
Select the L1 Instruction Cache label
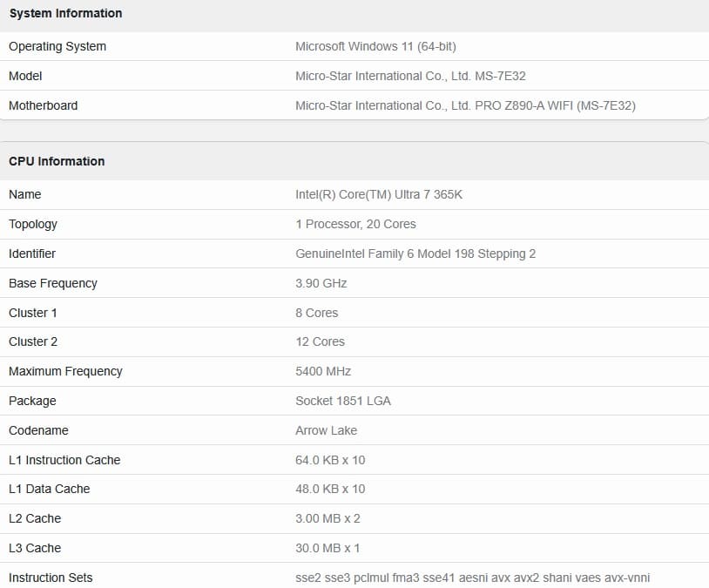pyautogui.click(x=64, y=461)
